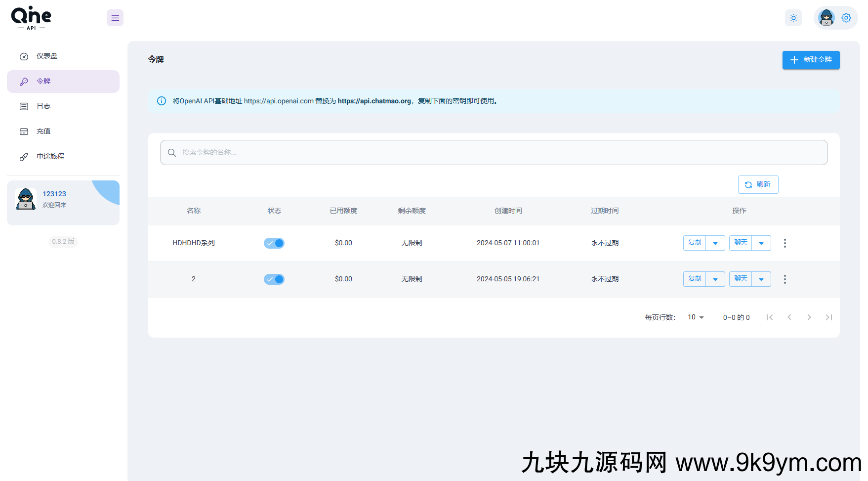Disable the HDHDHD系列 token status switch
Image resolution: width=868 pixels, height=481 pixels.
click(x=274, y=243)
